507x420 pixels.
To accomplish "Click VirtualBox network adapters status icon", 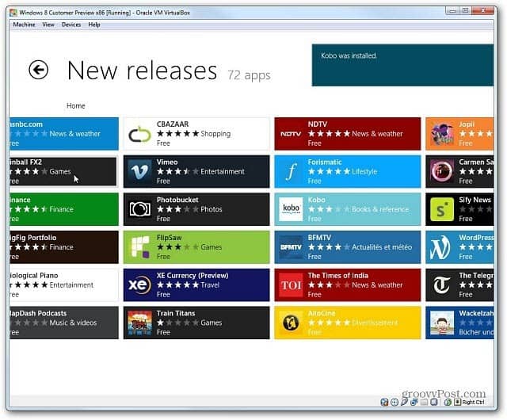I will 414,403.
